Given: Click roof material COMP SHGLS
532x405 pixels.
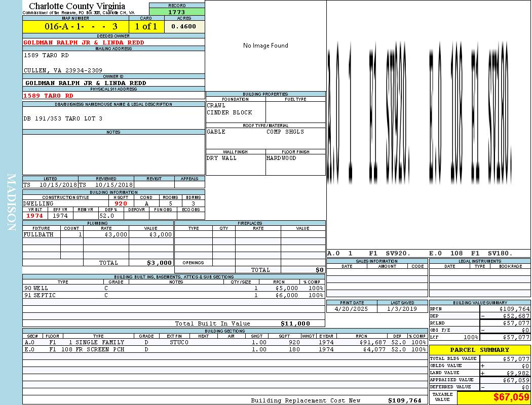Looking at the screenshot, I should coord(285,132).
